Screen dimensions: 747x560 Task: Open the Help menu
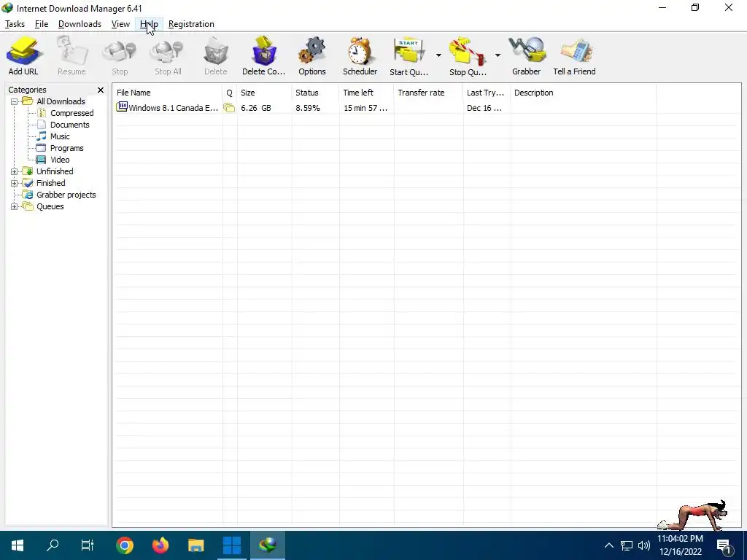click(x=149, y=24)
